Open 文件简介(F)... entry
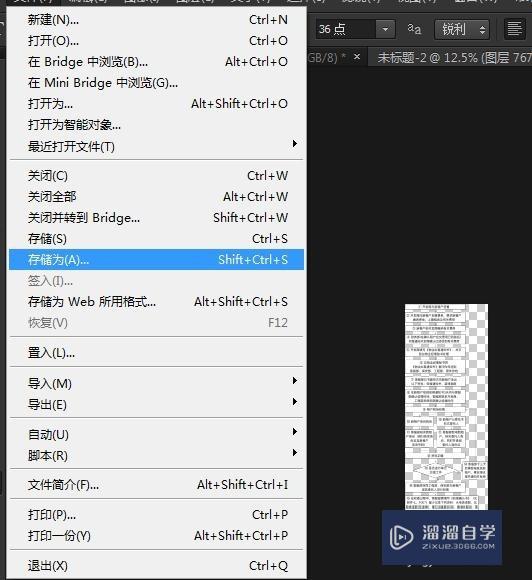This screenshot has height=580, width=532. click(x=156, y=485)
